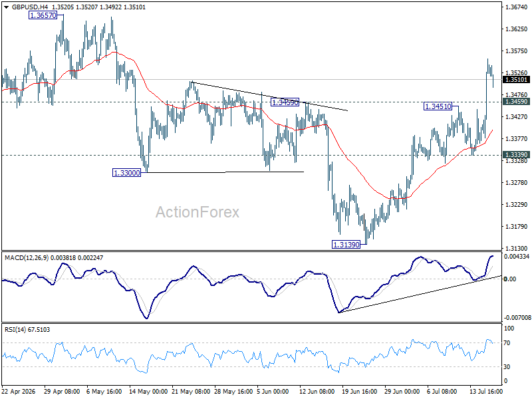The width and height of the screenshot is (532, 399).
Task: Click the 1.35750 price axis value
Action: [516, 51]
